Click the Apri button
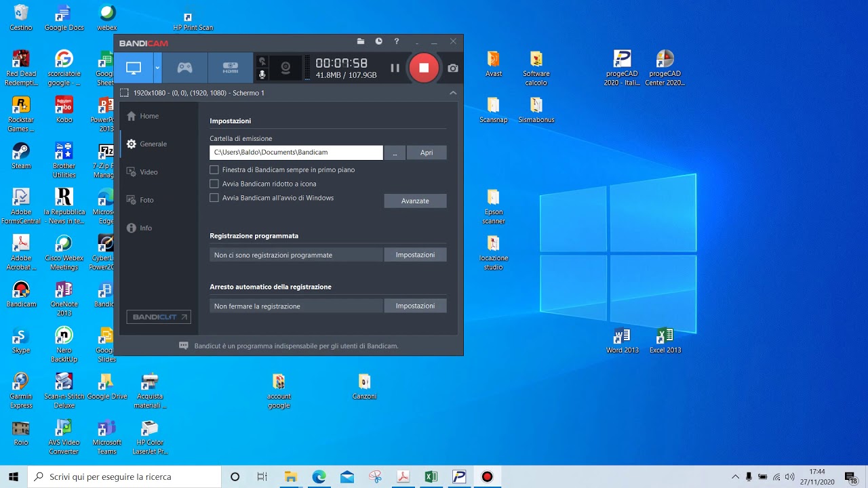 427,152
